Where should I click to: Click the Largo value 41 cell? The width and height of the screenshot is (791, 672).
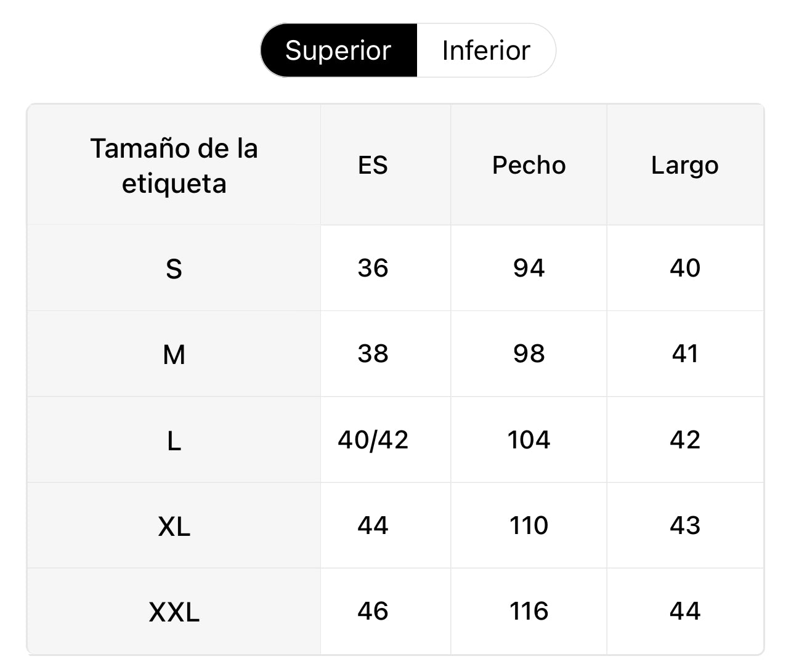[x=684, y=354]
